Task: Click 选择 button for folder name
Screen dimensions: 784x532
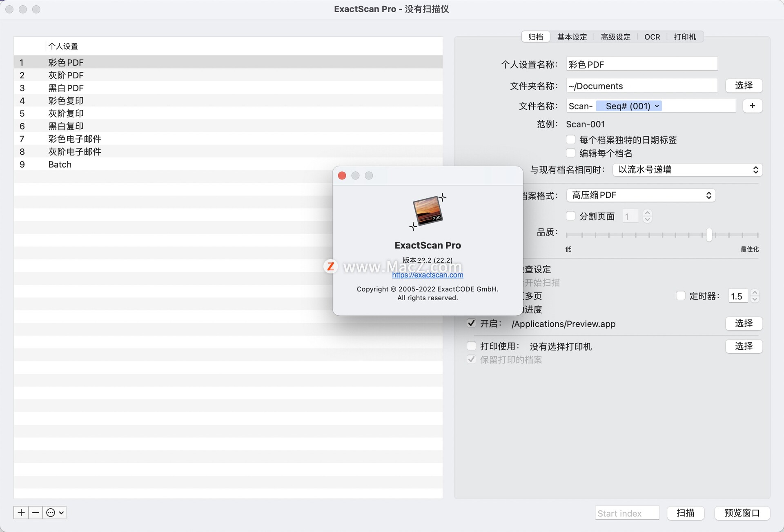Action: coord(744,86)
